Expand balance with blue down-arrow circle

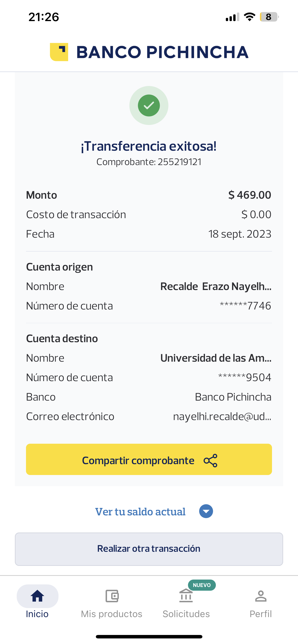click(x=206, y=511)
